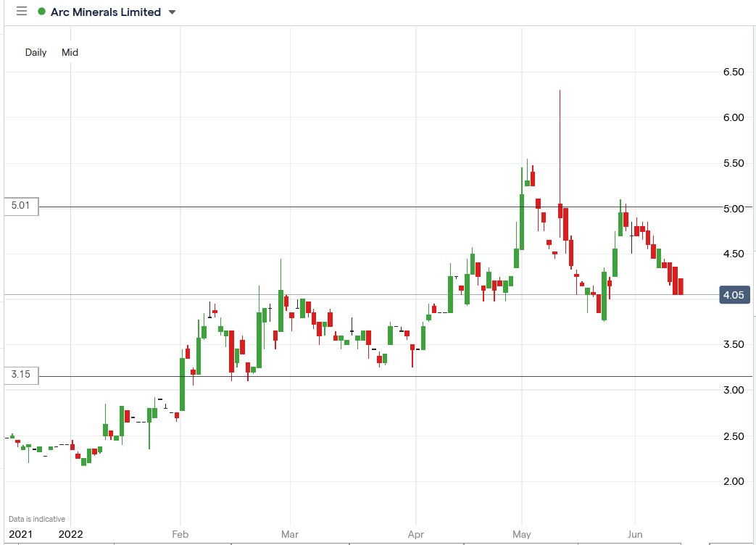The width and height of the screenshot is (756, 545).
Task: Open the hamburger navigation menu
Action: pyautogui.click(x=20, y=12)
